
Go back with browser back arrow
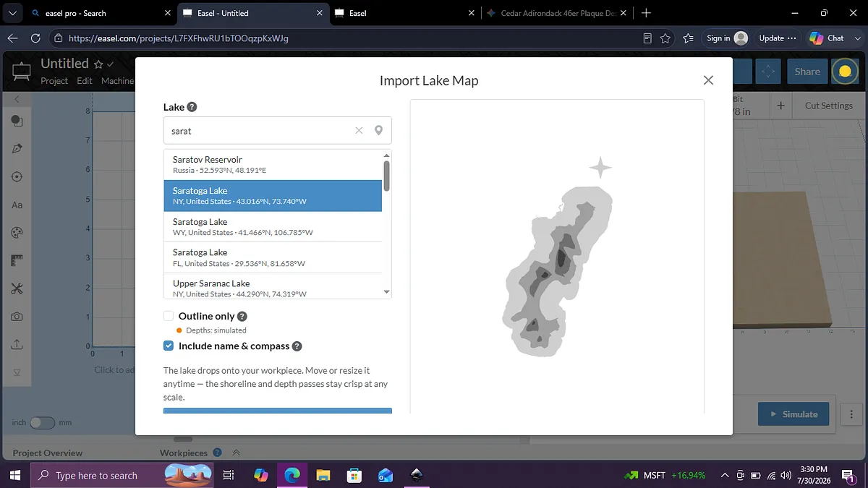12,38
